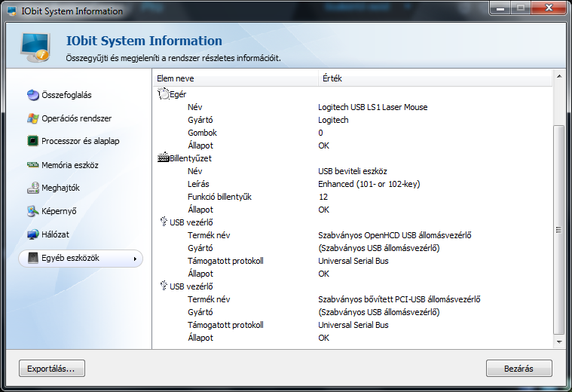
Task: Click the Funkció billentyűk value 12
Action: 323,197
